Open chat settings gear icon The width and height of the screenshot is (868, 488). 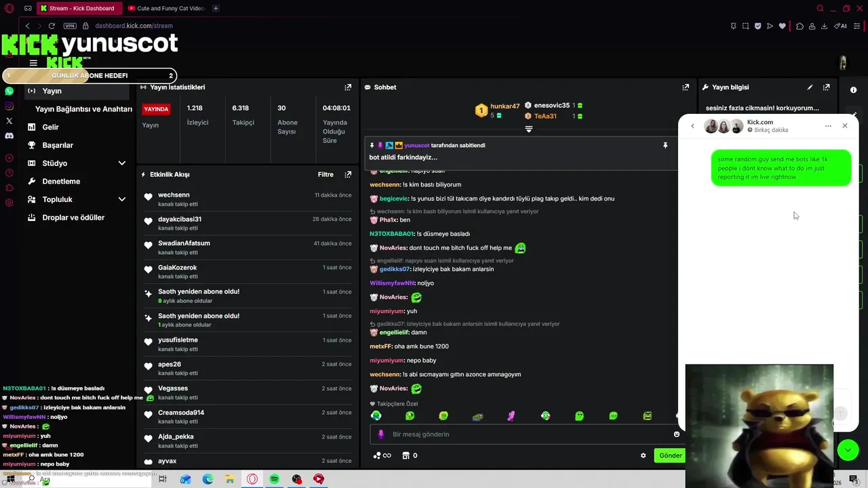643,455
